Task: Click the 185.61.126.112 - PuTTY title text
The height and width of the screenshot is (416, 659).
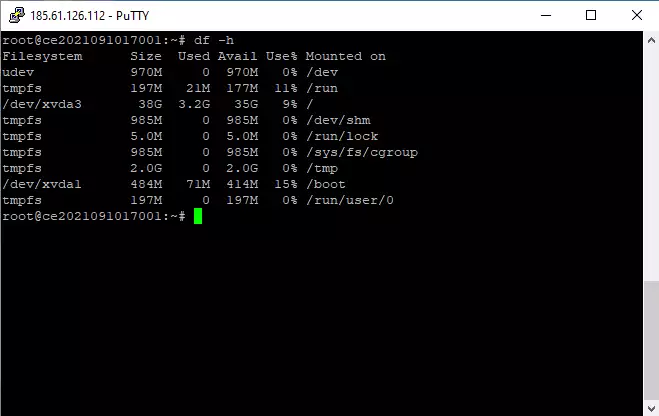Action: click(90, 16)
